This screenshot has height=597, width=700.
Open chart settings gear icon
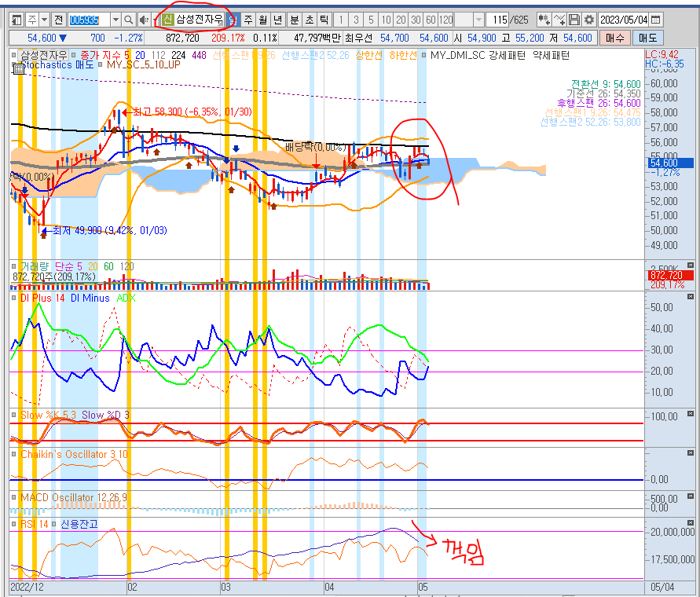coord(589,20)
